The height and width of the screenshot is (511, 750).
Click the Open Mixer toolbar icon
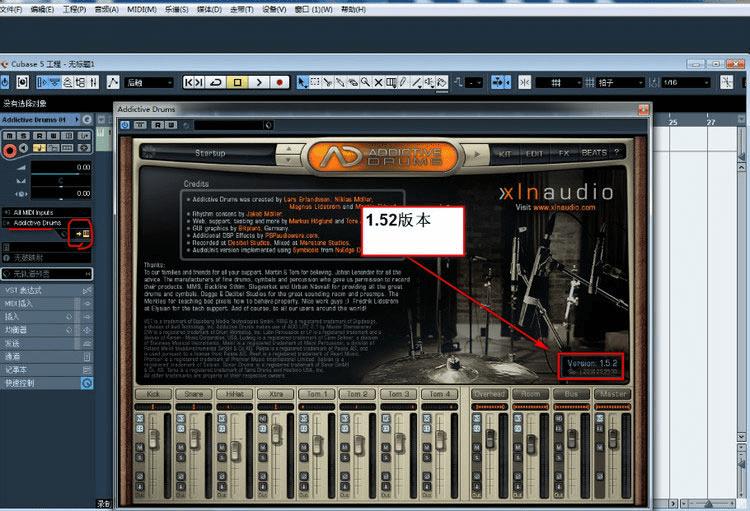pyautogui.click(x=94, y=82)
